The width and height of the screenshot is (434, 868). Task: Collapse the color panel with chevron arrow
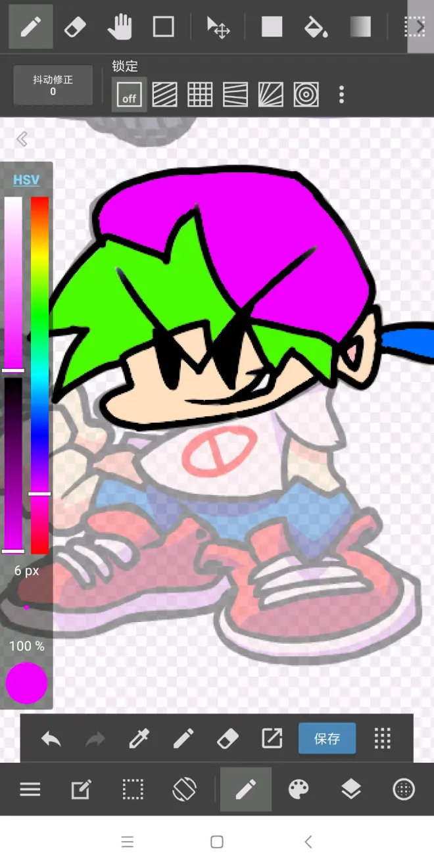(22, 139)
